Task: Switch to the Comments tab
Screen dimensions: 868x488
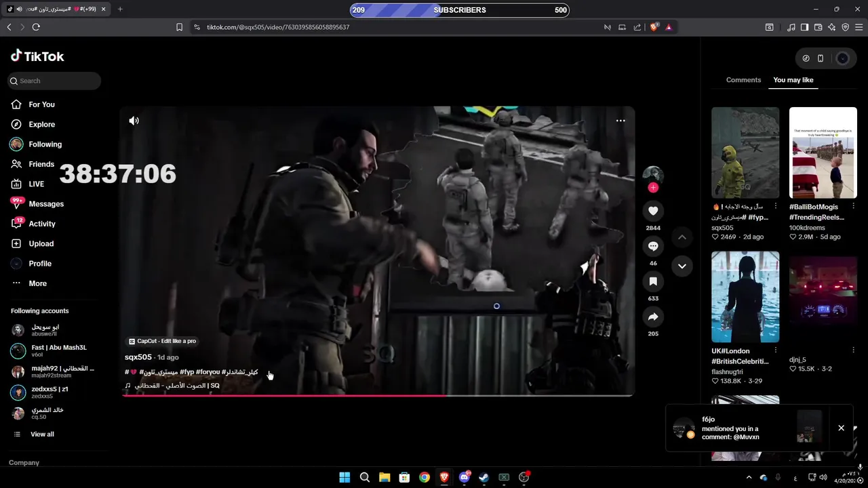Action: click(744, 80)
